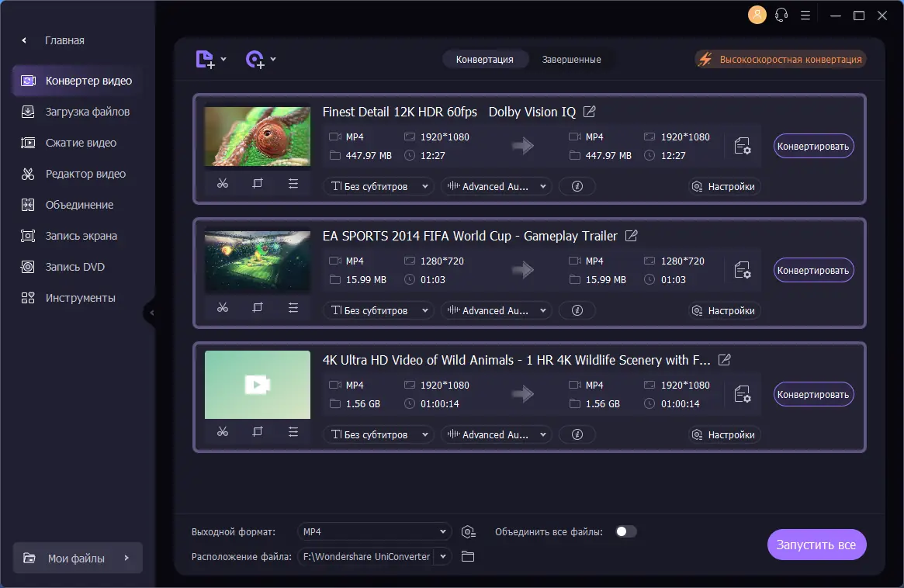
Task: Open Запись экрана section
Action: point(78,236)
